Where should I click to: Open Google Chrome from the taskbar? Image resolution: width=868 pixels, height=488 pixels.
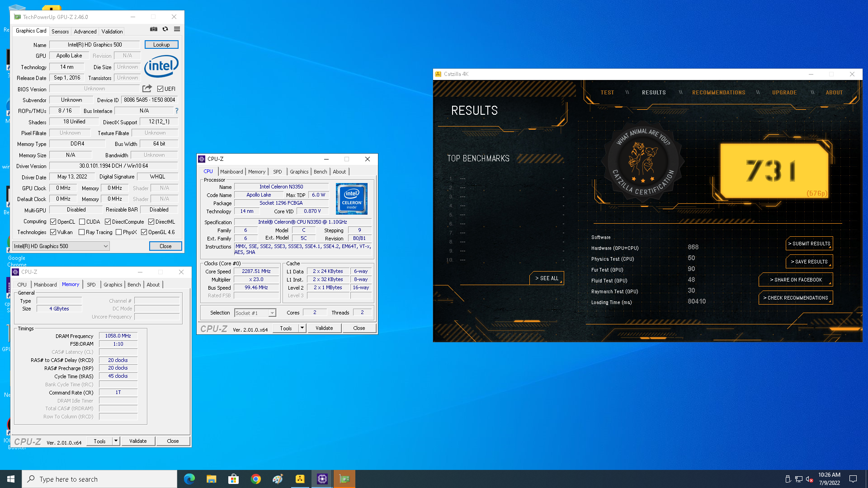(256, 479)
